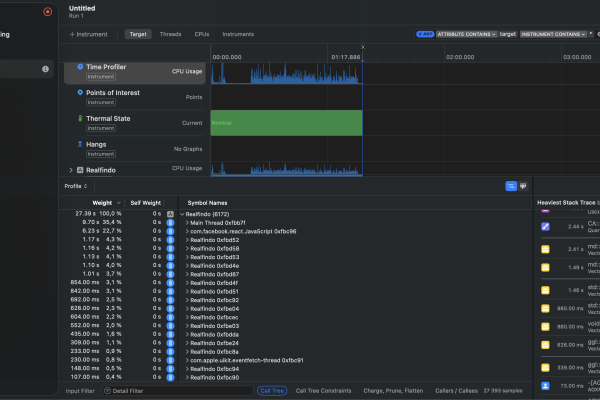
Task: Click the Points of Interest instrument icon
Action: tap(80, 92)
